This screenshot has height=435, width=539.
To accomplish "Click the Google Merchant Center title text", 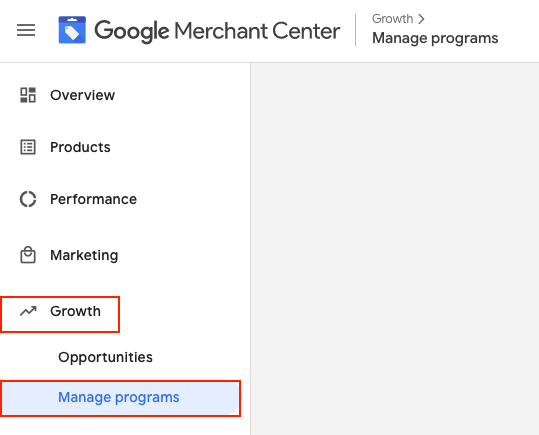I will (x=217, y=31).
